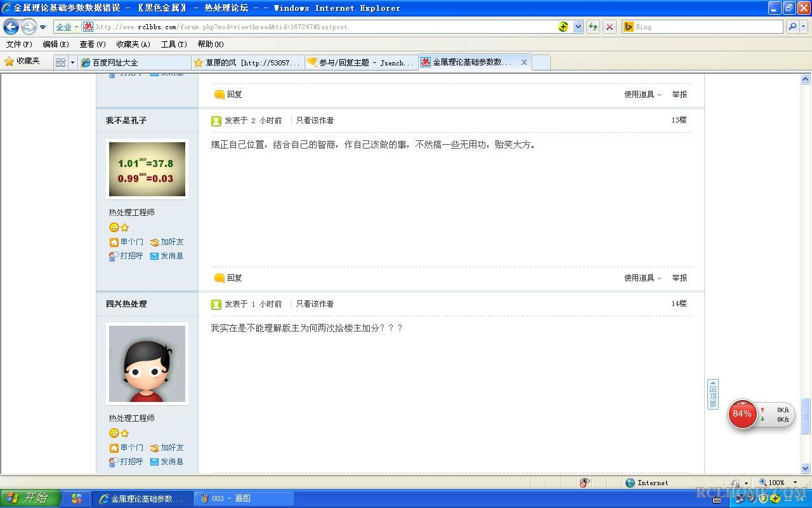This screenshot has height=508, width=812.
Task: Click the stop loading X icon
Action: click(x=610, y=27)
